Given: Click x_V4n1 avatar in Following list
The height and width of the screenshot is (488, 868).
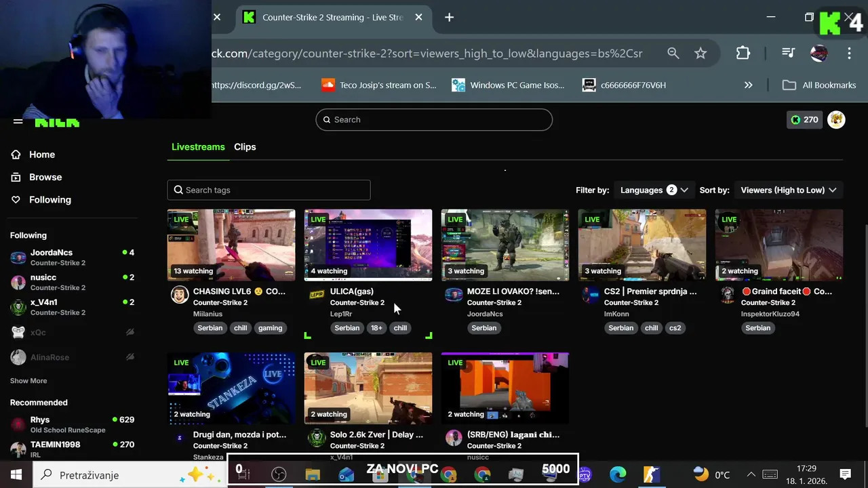Looking at the screenshot, I should pos(18,307).
